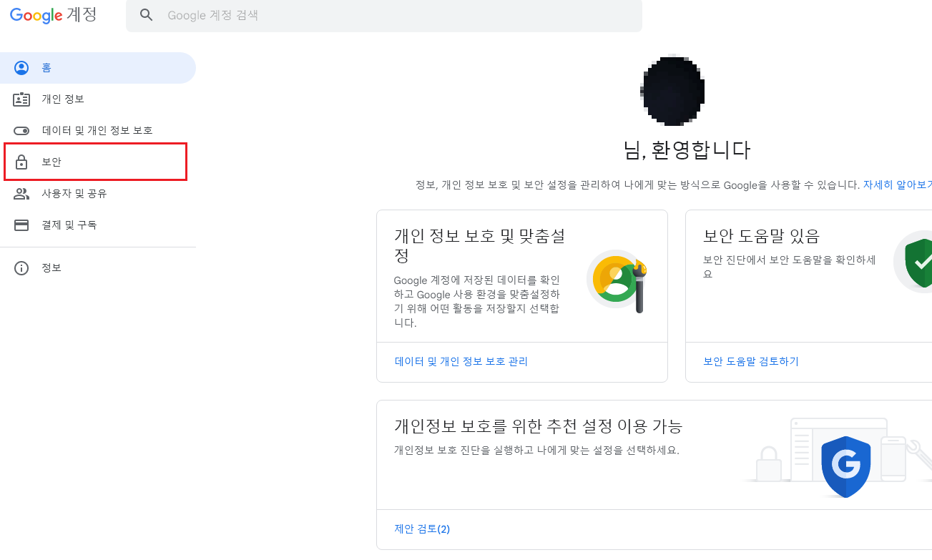932x560 pixels.
Task: Click the 개인 정보 ID card icon
Action: pyautogui.click(x=21, y=99)
